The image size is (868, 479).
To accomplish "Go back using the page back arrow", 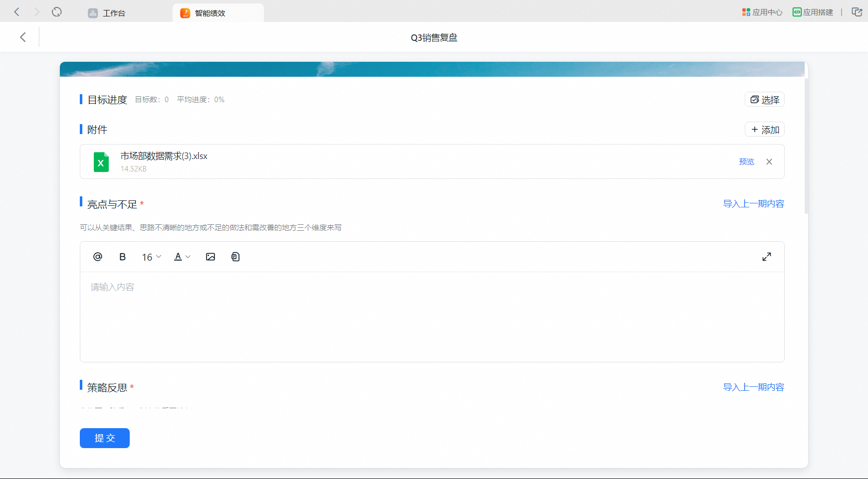I will point(23,37).
